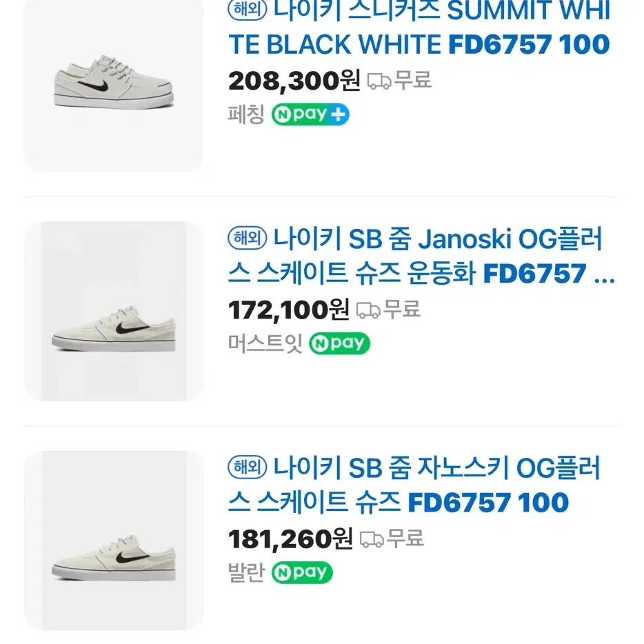The width and height of the screenshot is (644, 644).
Task: Select the 페칭 seller name
Action: click(x=246, y=114)
